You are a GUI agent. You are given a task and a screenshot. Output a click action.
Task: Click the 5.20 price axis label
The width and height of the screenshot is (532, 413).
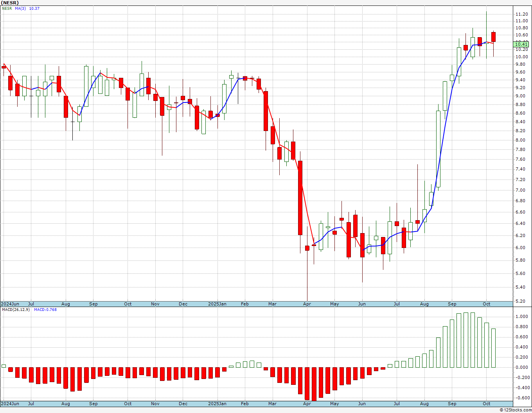[521, 301]
